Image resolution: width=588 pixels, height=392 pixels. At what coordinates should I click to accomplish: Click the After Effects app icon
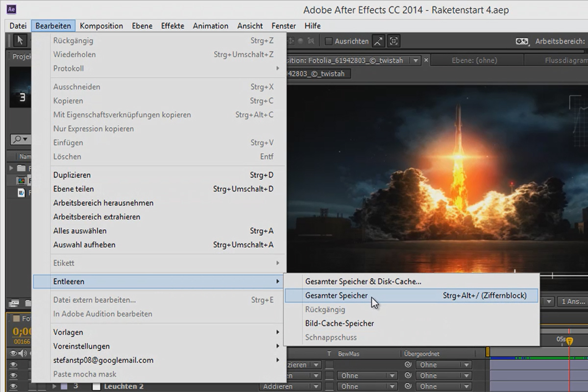pos(12,9)
